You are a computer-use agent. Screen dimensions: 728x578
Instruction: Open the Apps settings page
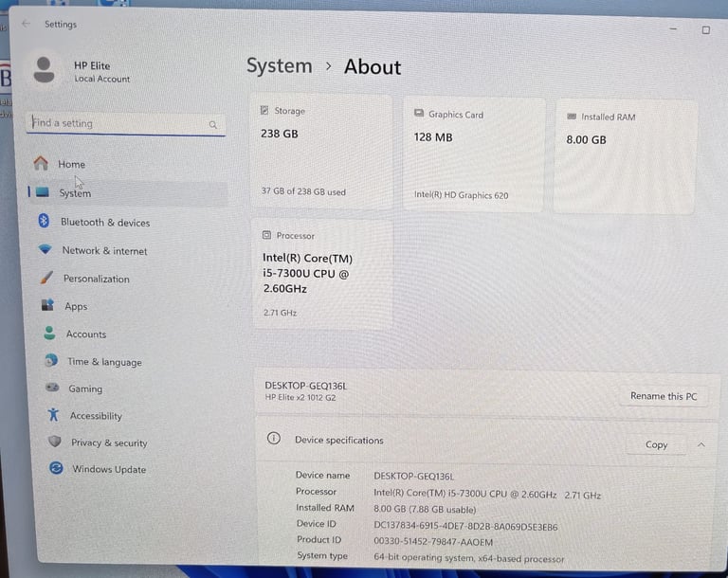pos(132,306)
